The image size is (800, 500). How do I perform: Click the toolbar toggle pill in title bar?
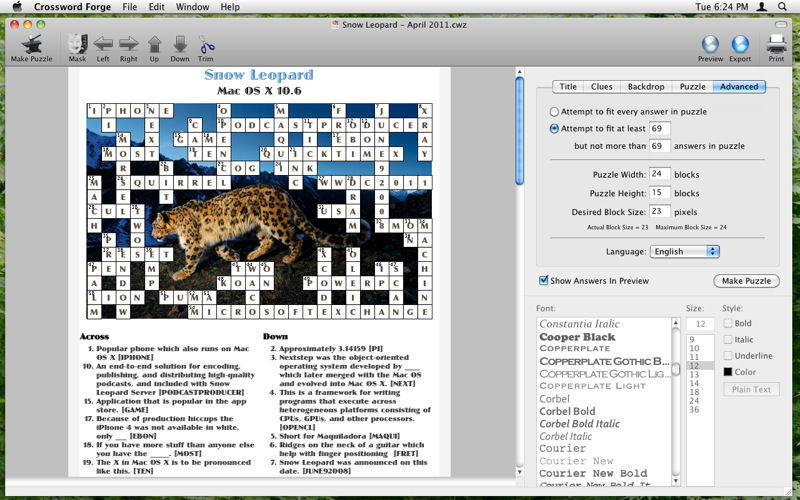tap(781, 24)
